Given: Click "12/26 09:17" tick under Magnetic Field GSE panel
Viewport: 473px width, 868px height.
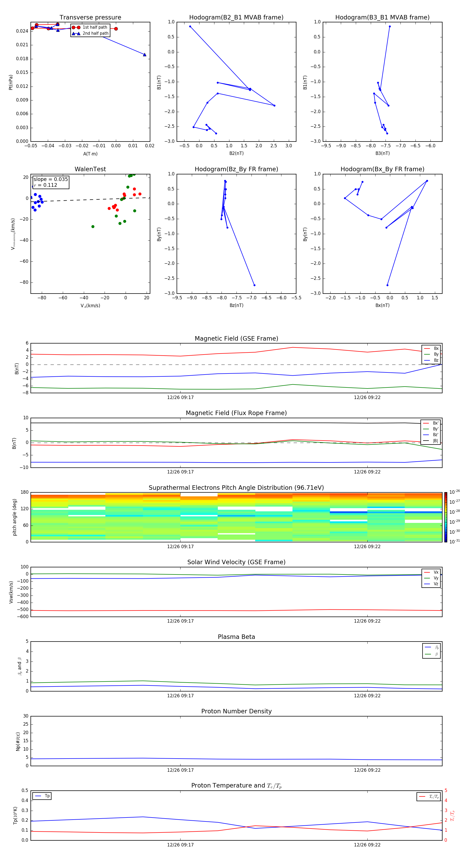Looking at the screenshot, I should 181,398.
